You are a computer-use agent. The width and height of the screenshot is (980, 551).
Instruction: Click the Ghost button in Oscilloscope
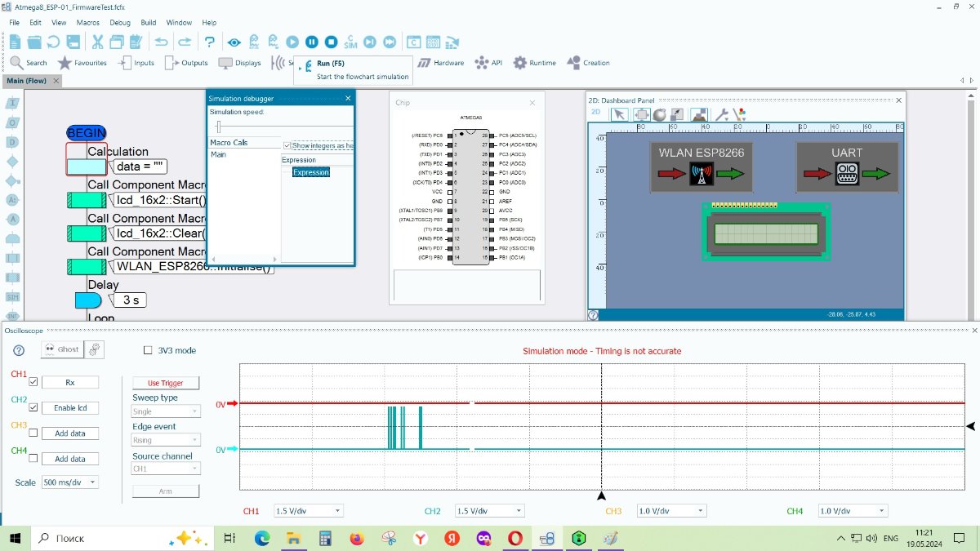coord(63,349)
